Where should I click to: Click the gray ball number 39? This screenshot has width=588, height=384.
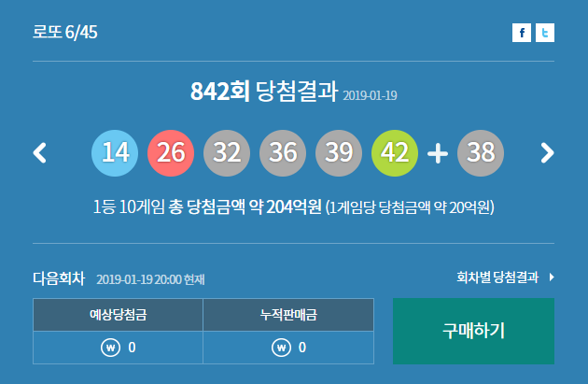click(339, 153)
